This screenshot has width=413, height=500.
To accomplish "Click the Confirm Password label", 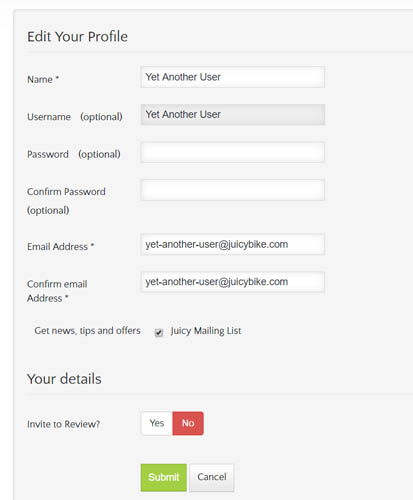I will pyautogui.click(x=66, y=201).
